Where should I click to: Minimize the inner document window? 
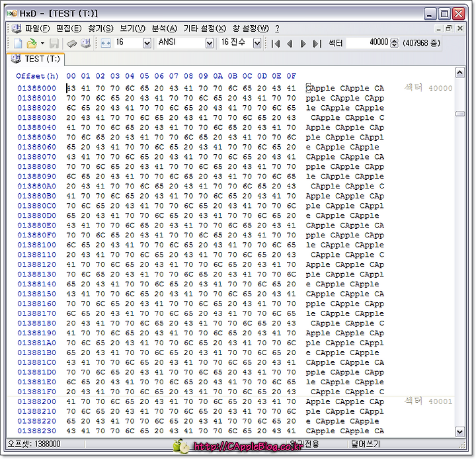point(438,28)
